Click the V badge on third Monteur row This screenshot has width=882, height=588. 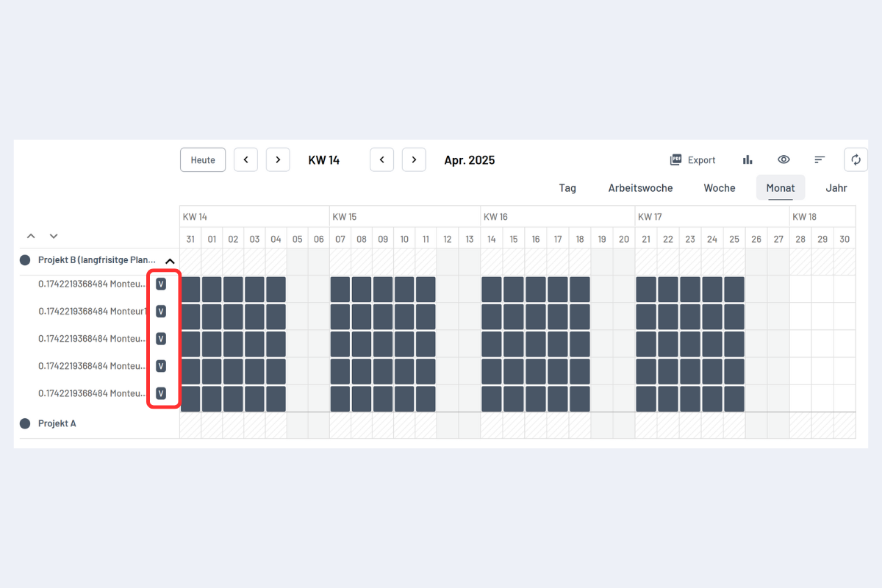click(x=161, y=339)
